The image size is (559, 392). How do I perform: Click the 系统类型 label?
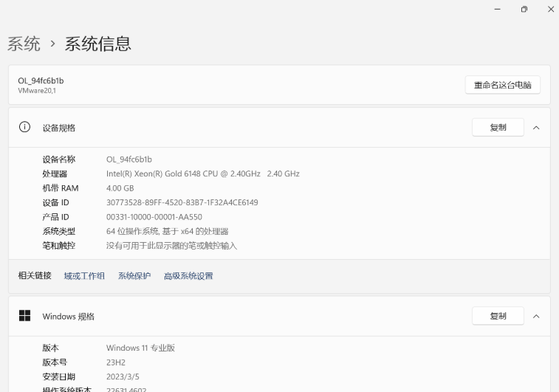[x=59, y=231]
